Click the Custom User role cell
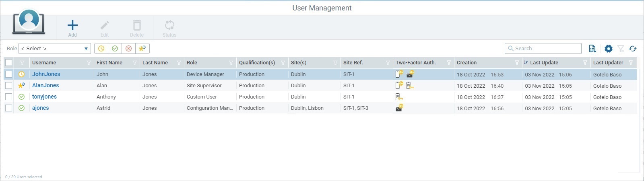The image size is (644, 181). (202, 97)
